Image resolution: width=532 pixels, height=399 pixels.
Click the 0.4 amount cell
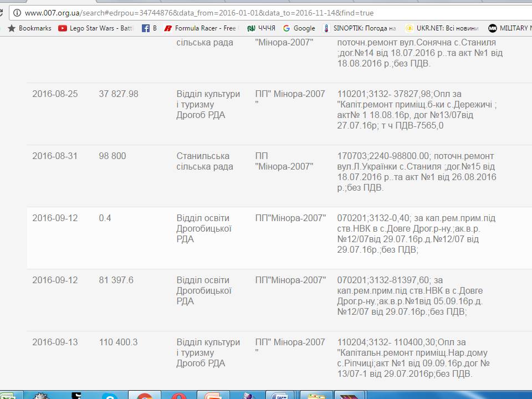[x=105, y=218]
